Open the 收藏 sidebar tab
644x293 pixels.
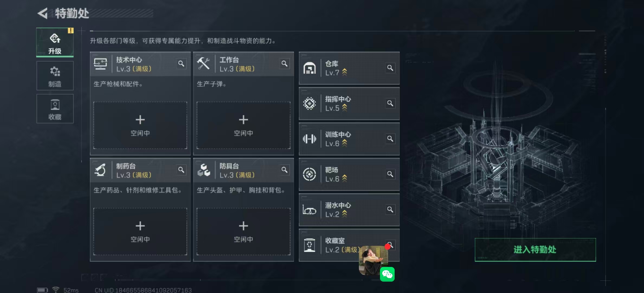(x=55, y=109)
